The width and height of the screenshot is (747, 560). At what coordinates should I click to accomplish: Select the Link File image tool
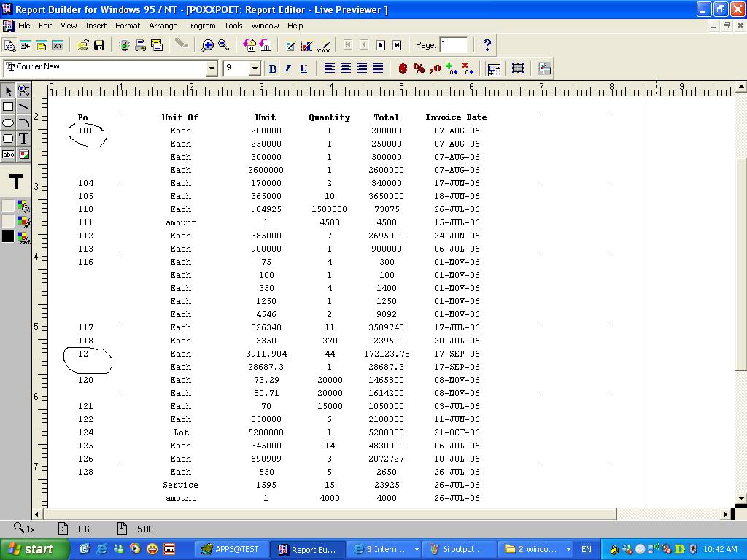[x=23, y=155]
